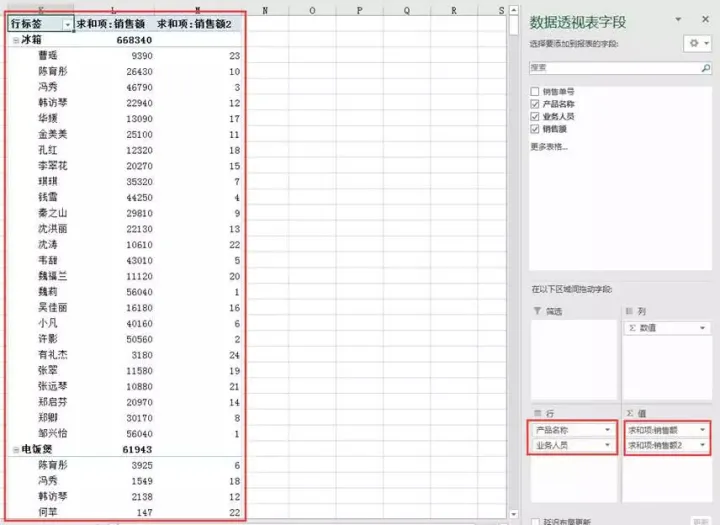
Task: Open the 行标签 filter dropdown
Action: point(68,24)
